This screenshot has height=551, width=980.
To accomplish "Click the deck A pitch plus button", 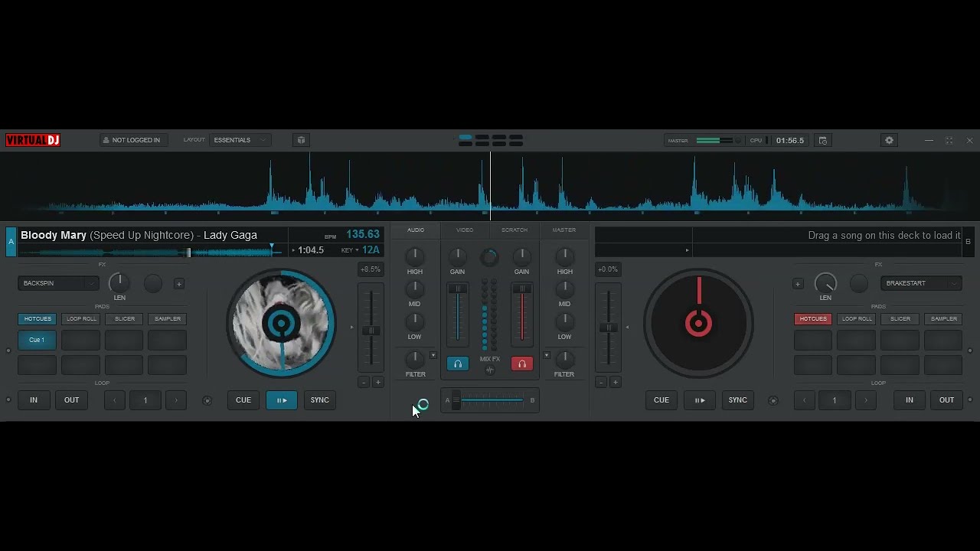I will (x=377, y=382).
